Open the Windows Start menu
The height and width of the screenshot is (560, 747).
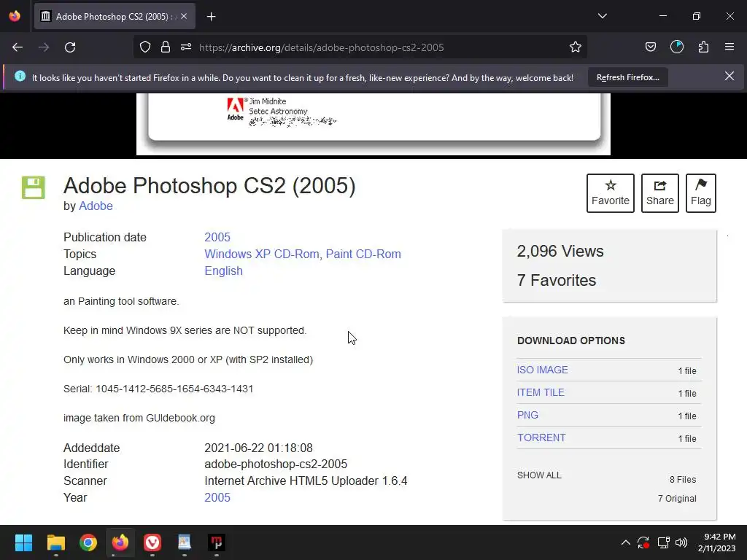pos(23,542)
